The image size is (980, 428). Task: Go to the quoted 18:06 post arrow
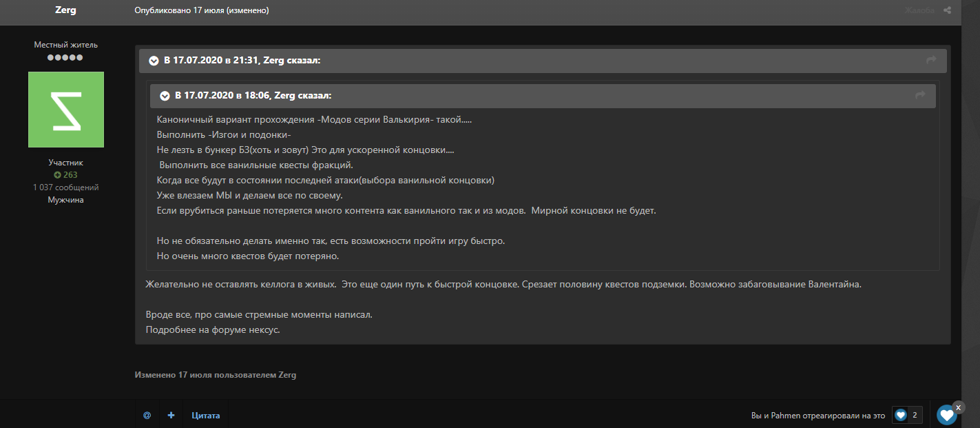920,95
